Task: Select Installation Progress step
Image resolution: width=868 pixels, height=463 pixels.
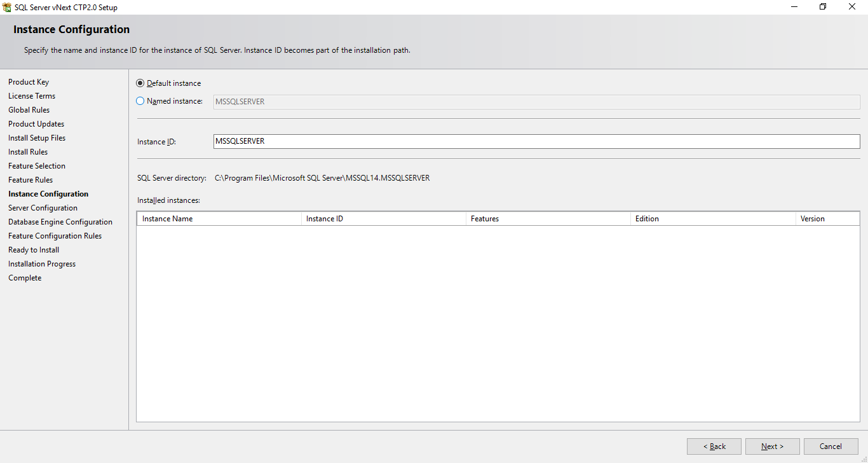Action: click(42, 264)
